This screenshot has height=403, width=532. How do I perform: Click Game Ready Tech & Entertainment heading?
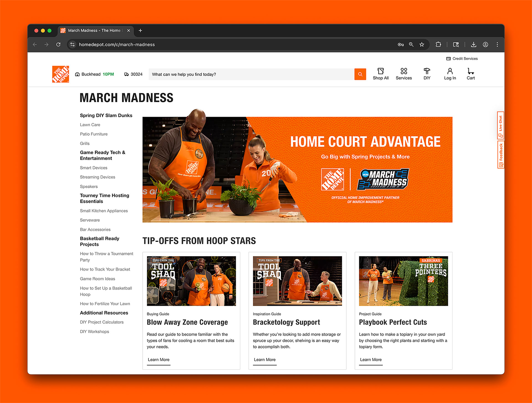[103, 155]
